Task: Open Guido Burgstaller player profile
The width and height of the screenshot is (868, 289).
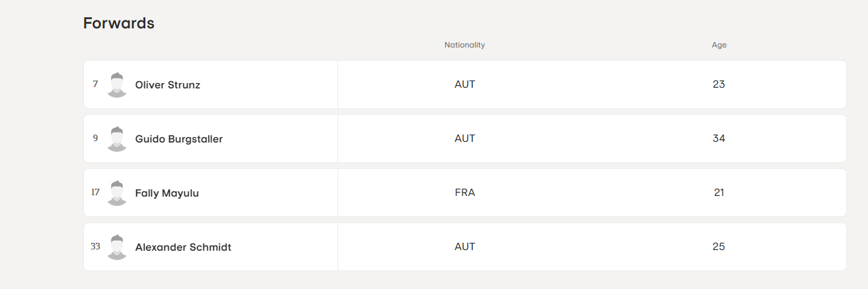Action: (179, 139)
